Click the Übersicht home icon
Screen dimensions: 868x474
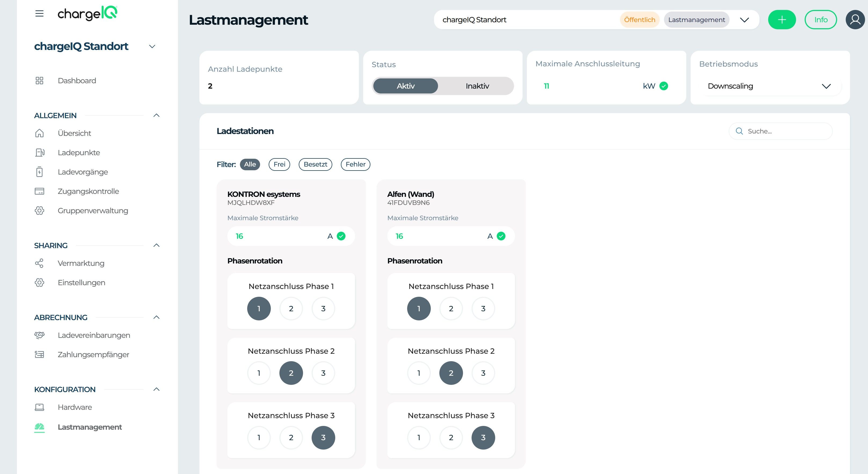tap(39, 133)
